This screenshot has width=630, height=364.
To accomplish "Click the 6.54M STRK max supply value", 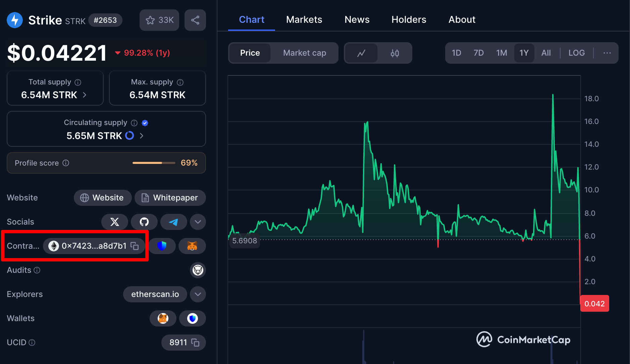I will tap(157, 95).
